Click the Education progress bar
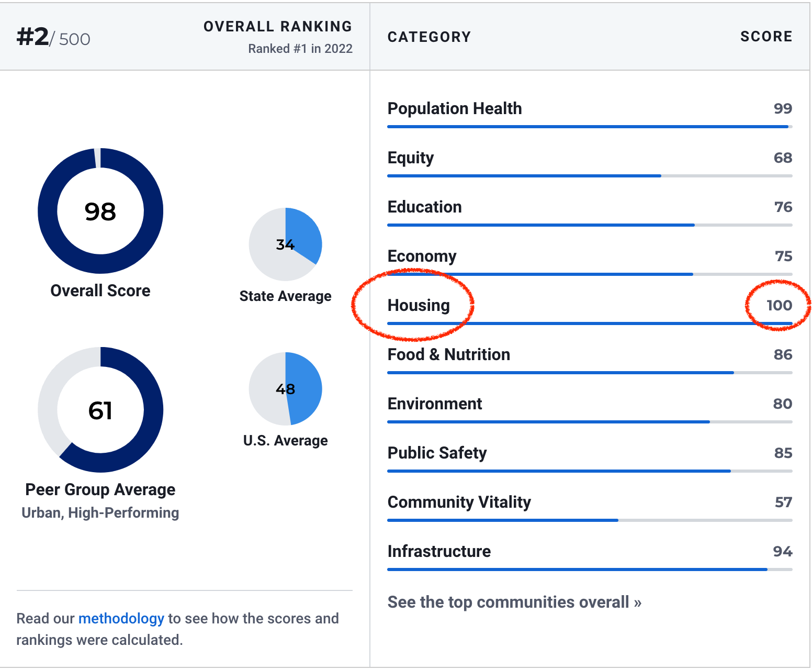 (590, 225)
